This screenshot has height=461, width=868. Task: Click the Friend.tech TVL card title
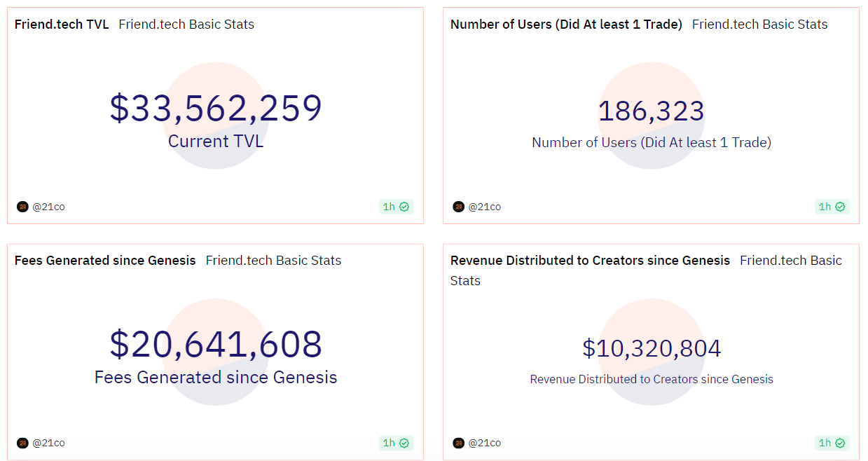click(62, 25)
